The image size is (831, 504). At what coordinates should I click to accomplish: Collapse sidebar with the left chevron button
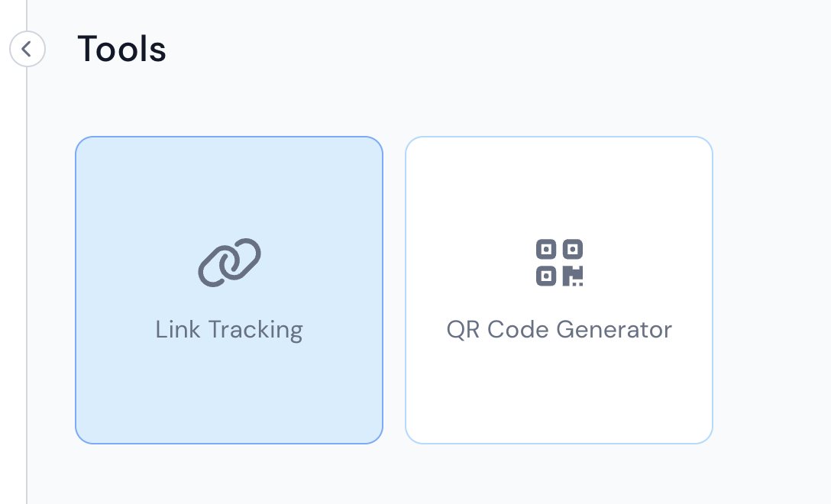[x=27, y=49]
